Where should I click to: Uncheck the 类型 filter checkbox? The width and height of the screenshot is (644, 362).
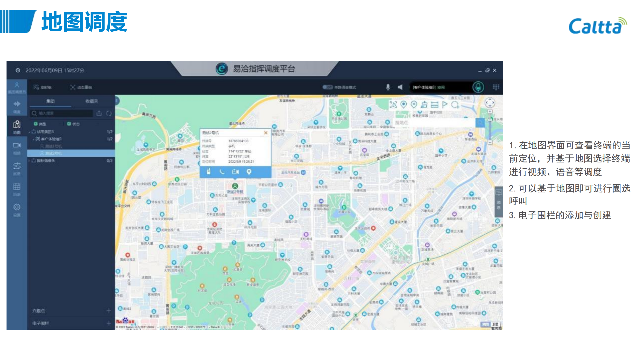click(x=35, y=124)
